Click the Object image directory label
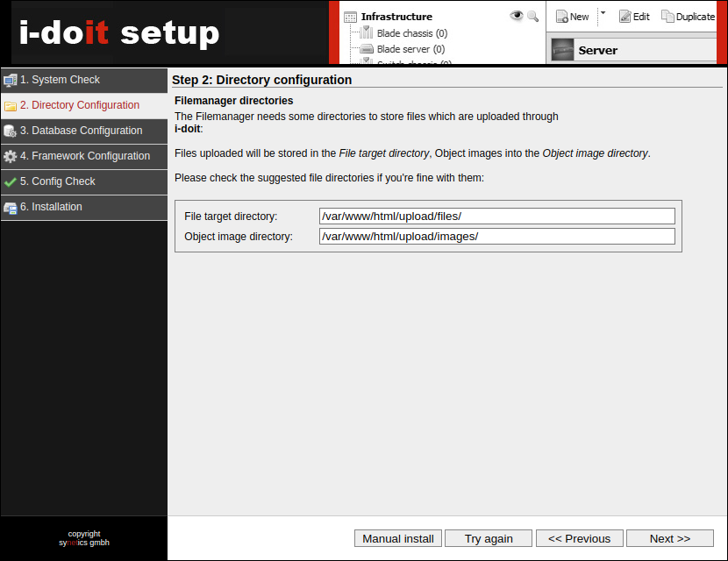This screenshot has height=561, width=728. click(239, 237)
